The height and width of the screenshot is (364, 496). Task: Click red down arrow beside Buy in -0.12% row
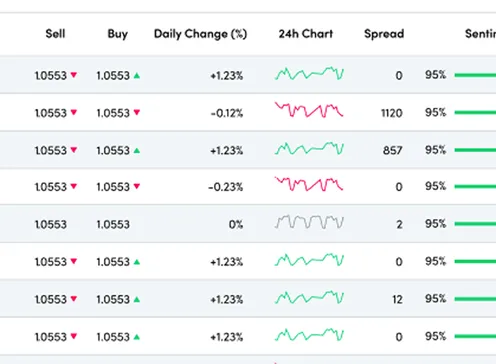coord(137,112)
